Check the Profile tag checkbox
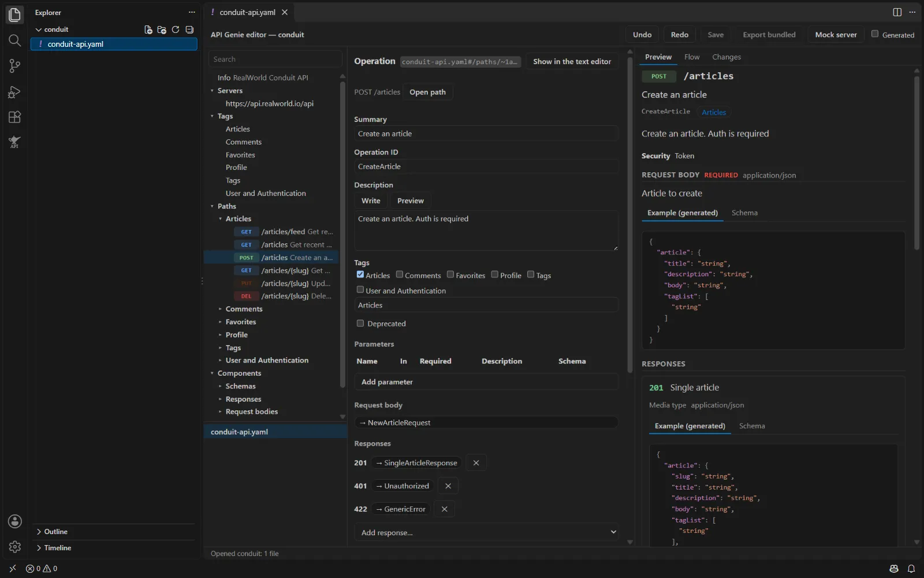924x578 pixels. click(495, 275)
